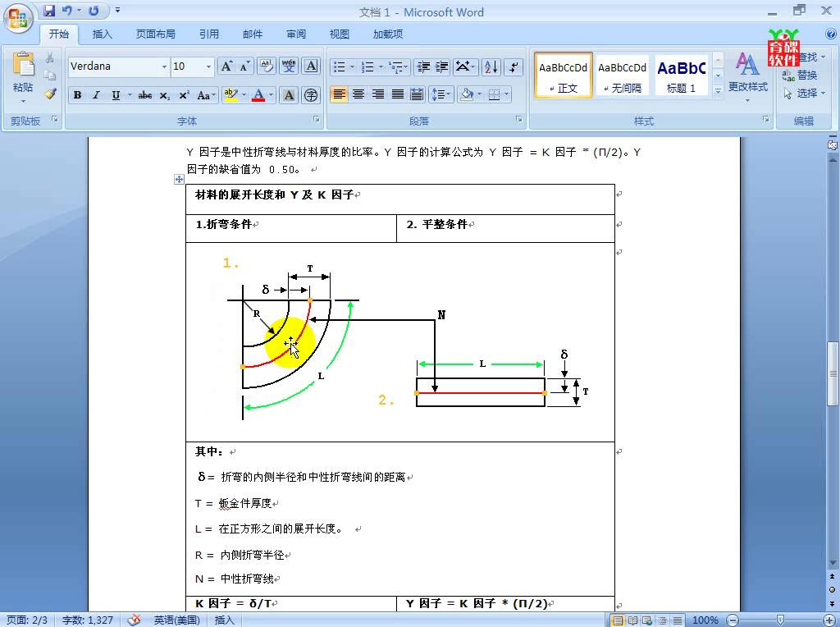This screenshot has height=627, width=840.
Task: Apply a character border
Action: [x=311, y=66]
